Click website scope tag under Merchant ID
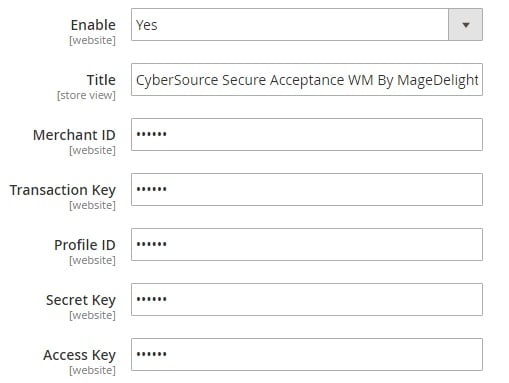Image resolution: width=509 pixels, height=383 pixels. (92, 150)
